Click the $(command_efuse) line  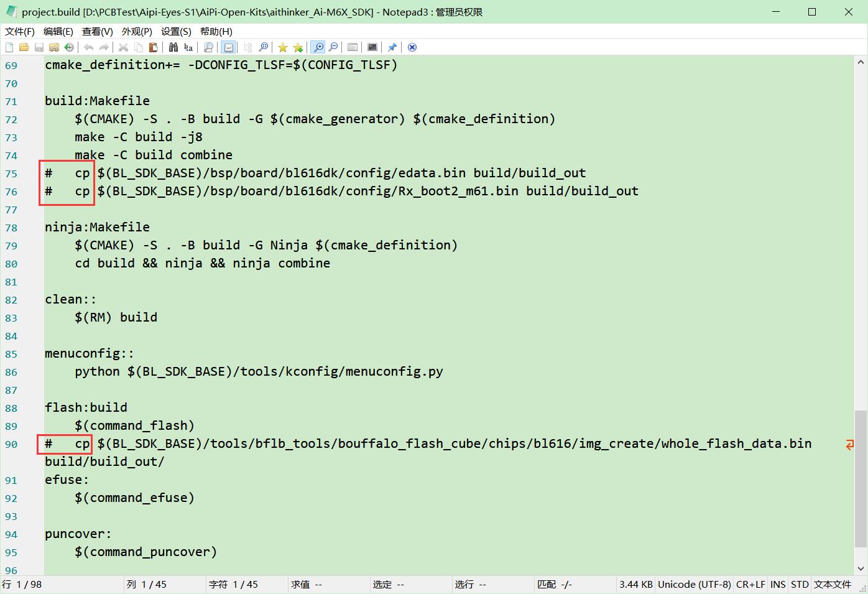point(134,498)
